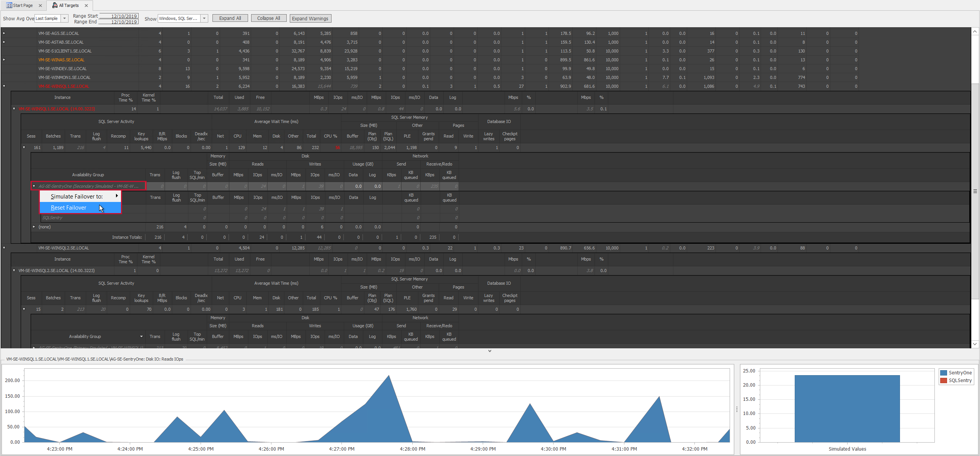
Task: Expand the VM-SE-AG5.SE.LOCAL row
Action: (4, 33)
